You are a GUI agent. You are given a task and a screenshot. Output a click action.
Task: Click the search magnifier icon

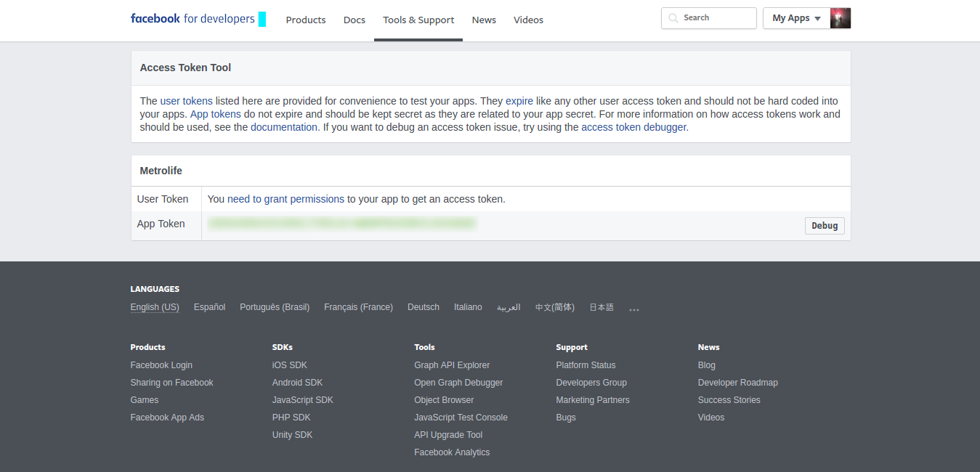pyautogui.click(x=673, y=18)
